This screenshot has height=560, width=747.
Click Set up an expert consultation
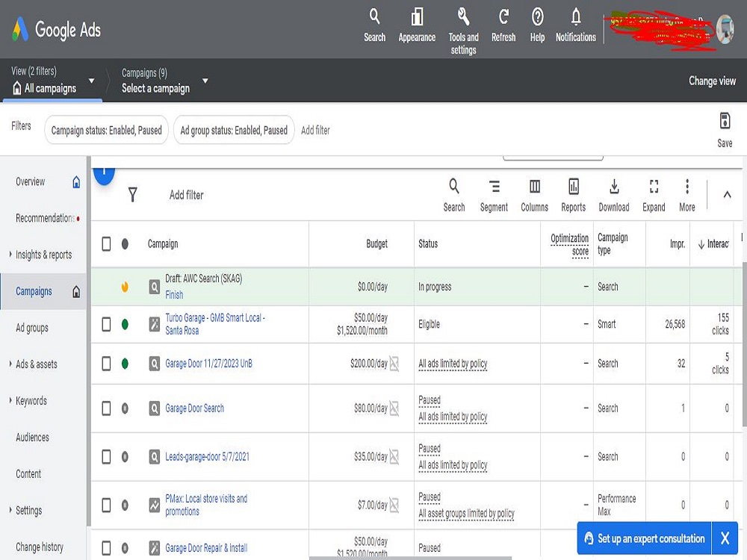click(644, 538)
